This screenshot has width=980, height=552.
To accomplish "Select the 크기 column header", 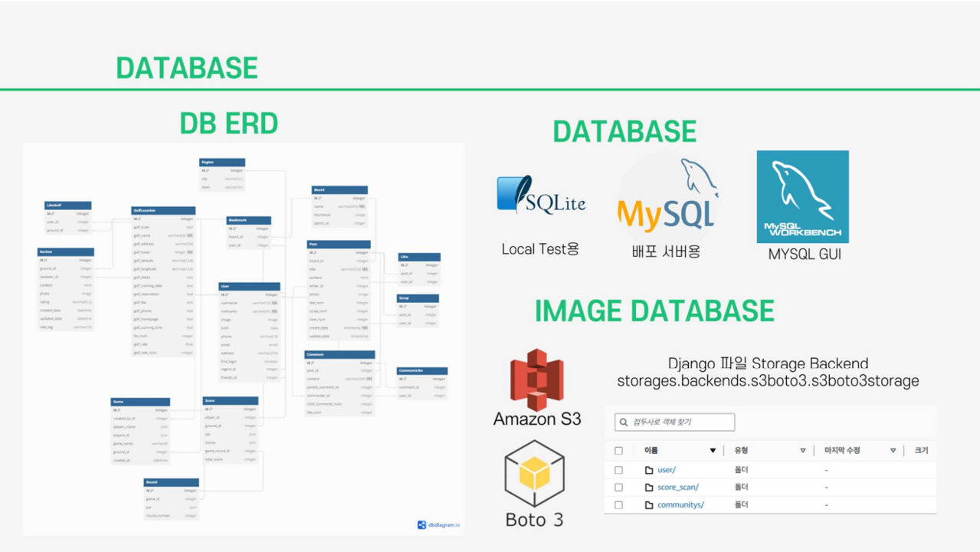I will click(922, 450).
